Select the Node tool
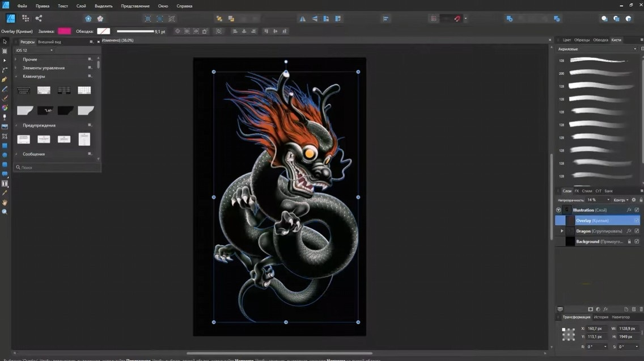This screenshot has height=361, width=644. coord(5,60)
